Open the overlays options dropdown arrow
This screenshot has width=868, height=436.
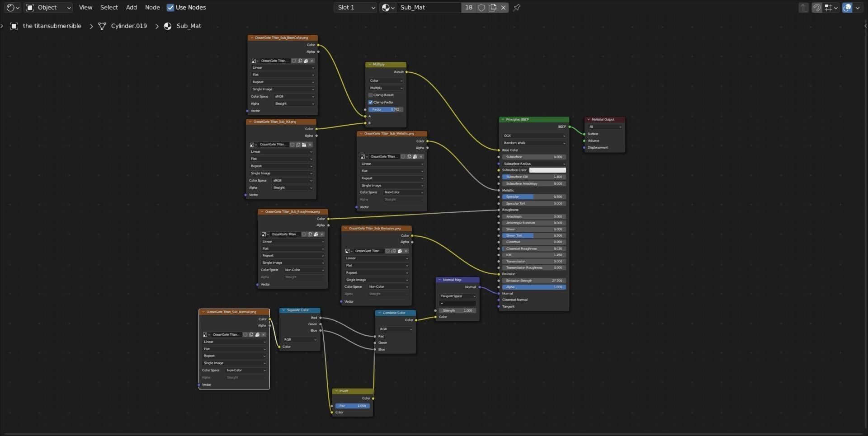(858, 7)
